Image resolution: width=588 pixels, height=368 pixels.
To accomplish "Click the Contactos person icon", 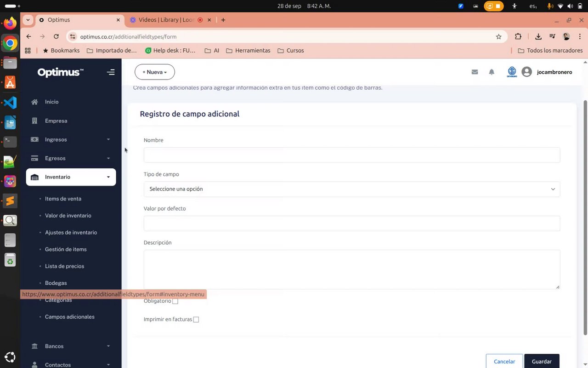I will [x=34, y=365].
